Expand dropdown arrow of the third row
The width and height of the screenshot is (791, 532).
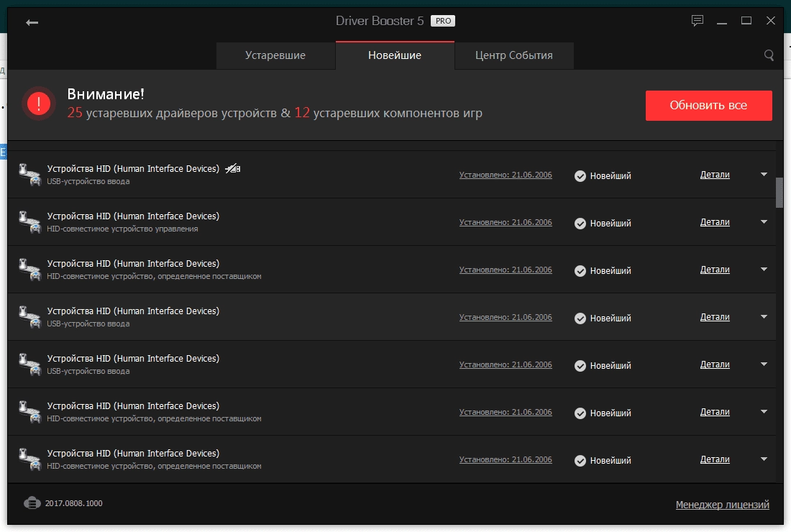tap(764, 270)
